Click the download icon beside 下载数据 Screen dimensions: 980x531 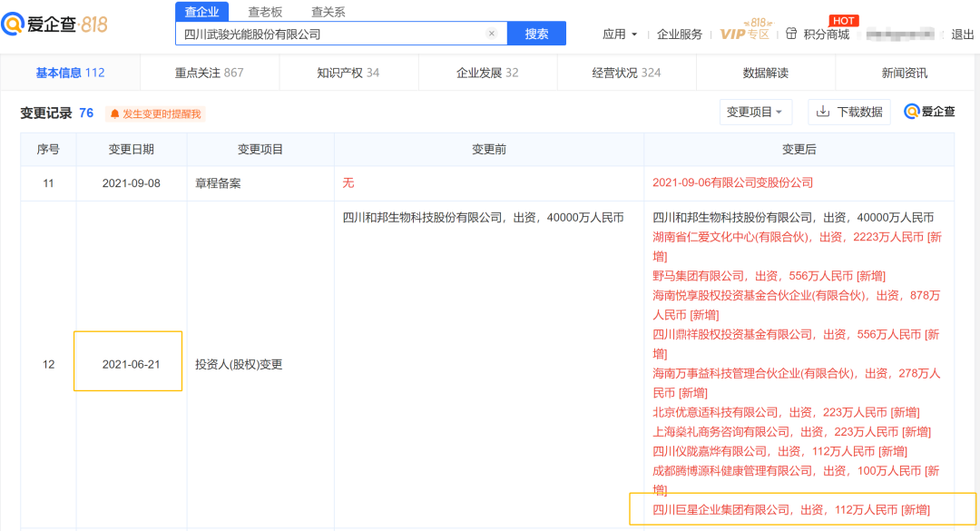(823, 112)
